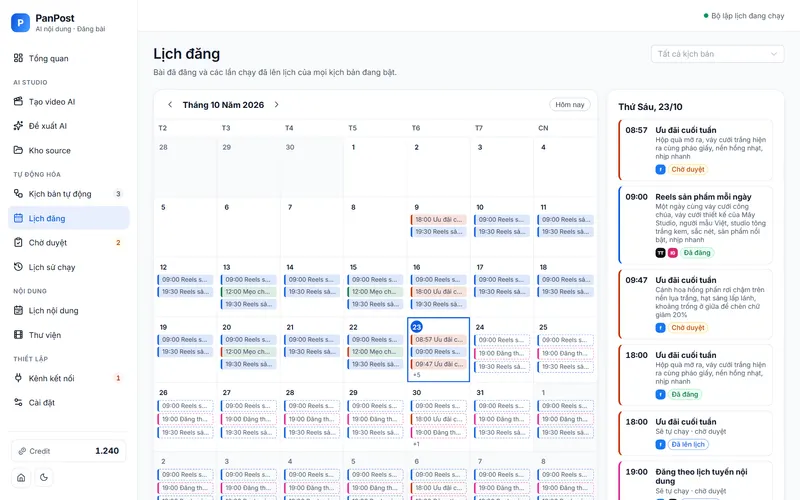The image size is (800, 500).
Task: Open 09:00 Reels event on day 12
Action: (185, 280)
